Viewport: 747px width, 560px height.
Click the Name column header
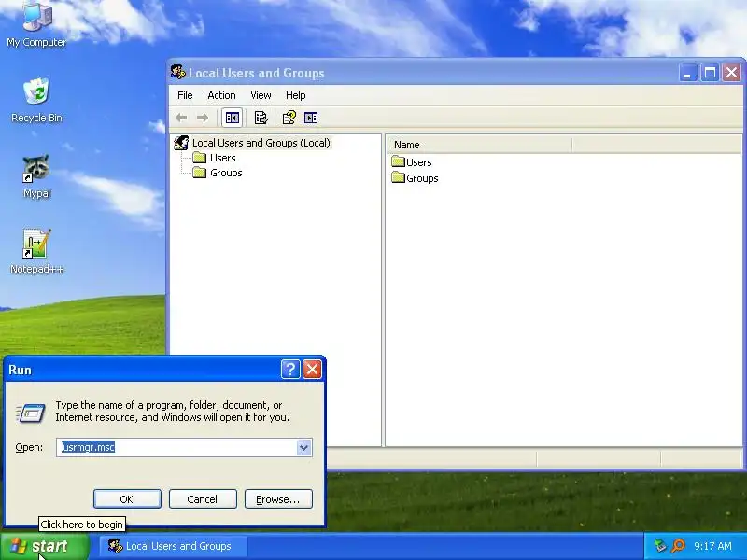[x=479, y=145]
